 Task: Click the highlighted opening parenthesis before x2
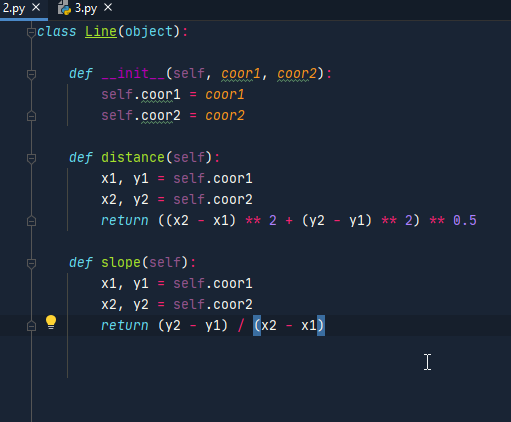tap(257, 325)
